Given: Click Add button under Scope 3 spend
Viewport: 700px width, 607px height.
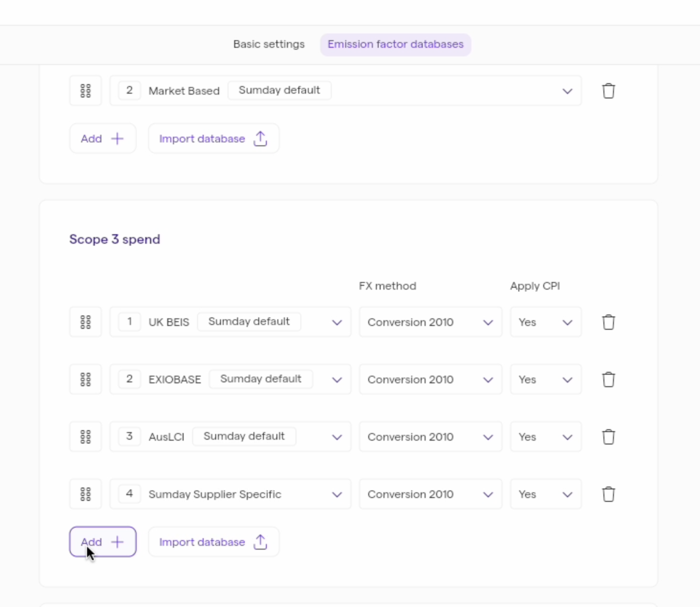Looking at the screenshot, I should 103,542.
